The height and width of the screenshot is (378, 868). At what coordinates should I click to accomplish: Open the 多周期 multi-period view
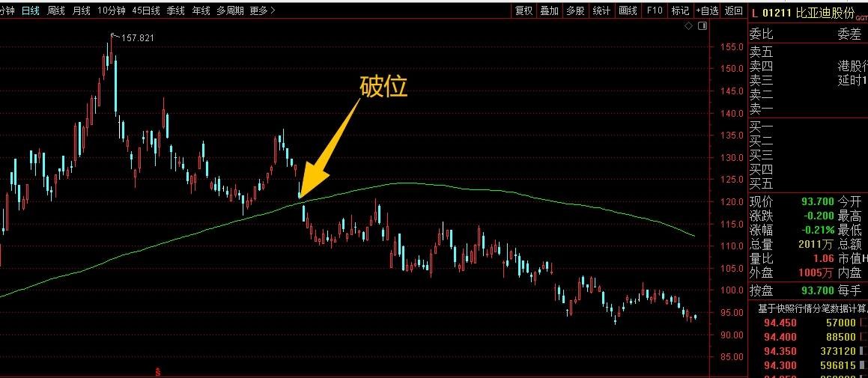[230, 10]
